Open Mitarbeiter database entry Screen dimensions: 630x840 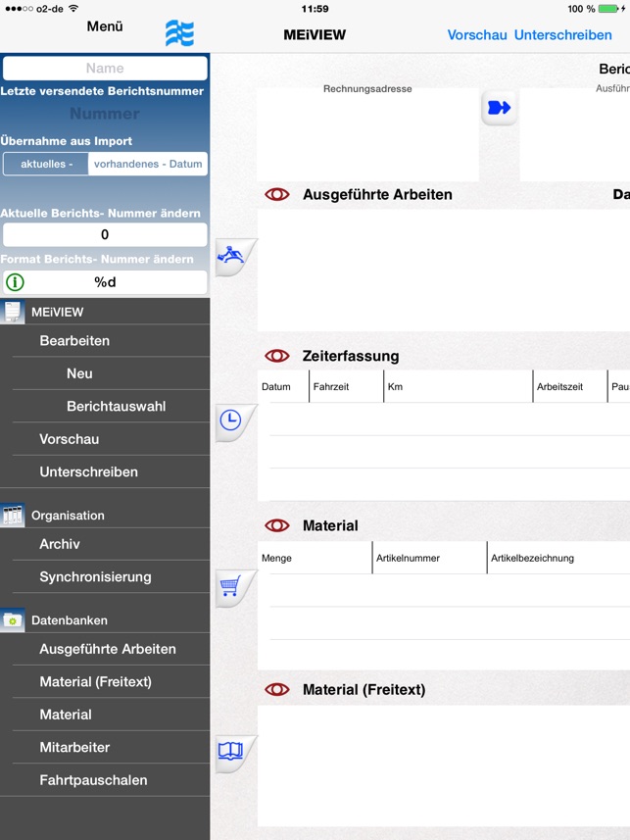point(105,747)
